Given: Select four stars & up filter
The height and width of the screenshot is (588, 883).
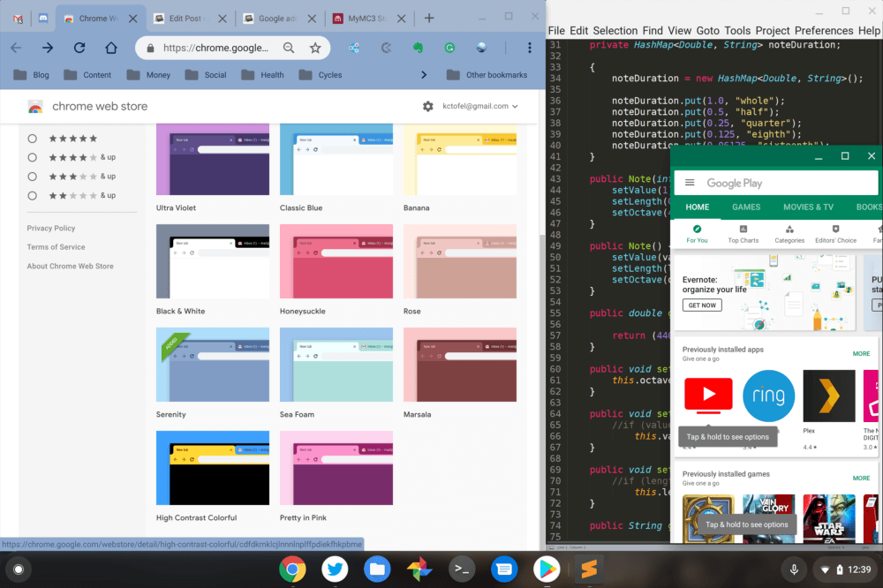Looking at the screenshot, I should tap(33, 158).
